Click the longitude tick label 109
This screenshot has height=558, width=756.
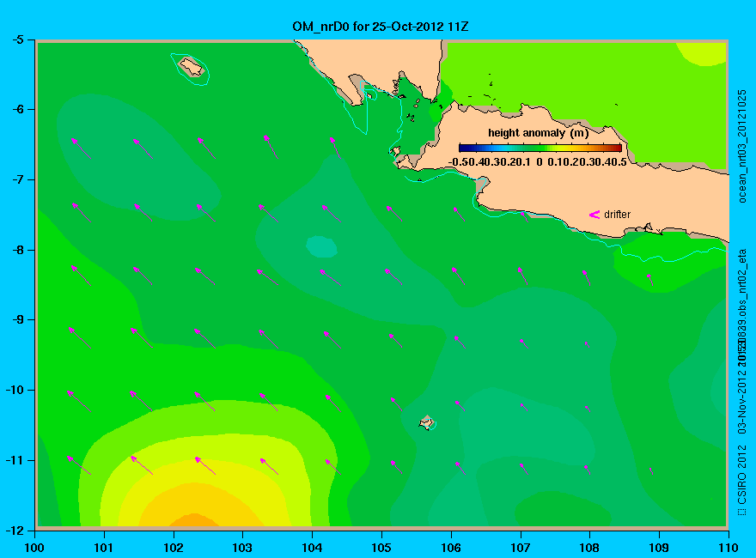pos(659,548)
